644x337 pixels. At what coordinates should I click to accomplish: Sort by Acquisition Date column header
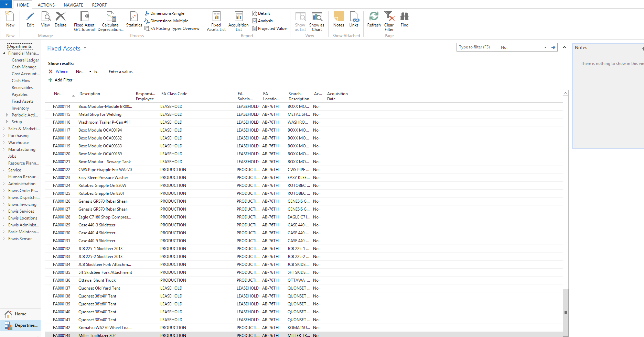click(x=337, y=96)
